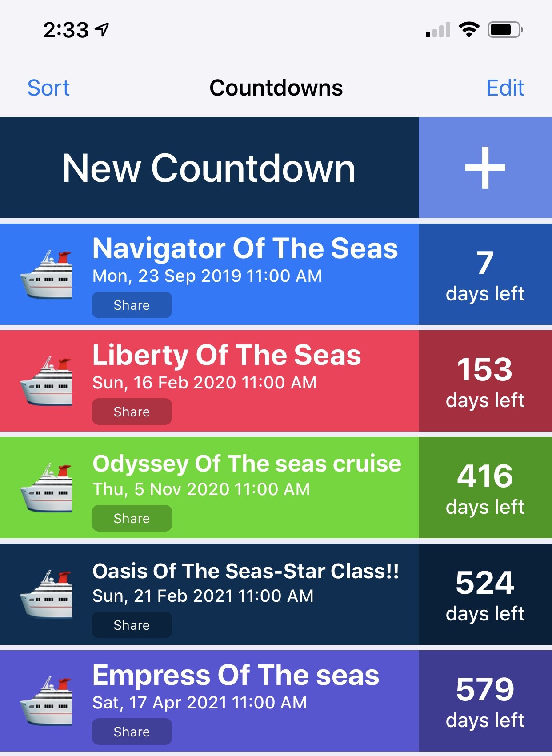Tap the battery status icon
Screen dimensions: 552x756
point(505,30)
